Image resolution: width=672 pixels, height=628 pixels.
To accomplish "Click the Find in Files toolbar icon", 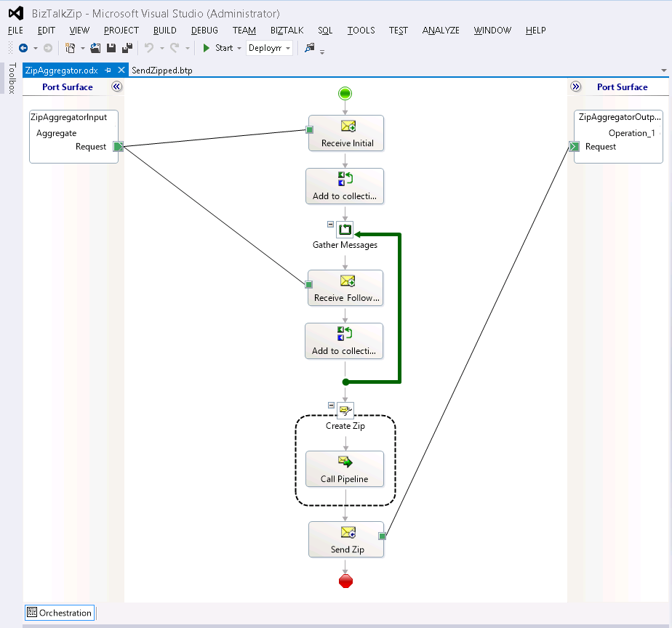I will coord(309,48).
